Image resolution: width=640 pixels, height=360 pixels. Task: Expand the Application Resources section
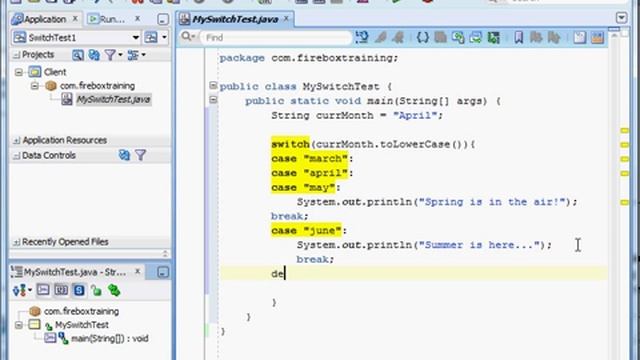(16, 140)
